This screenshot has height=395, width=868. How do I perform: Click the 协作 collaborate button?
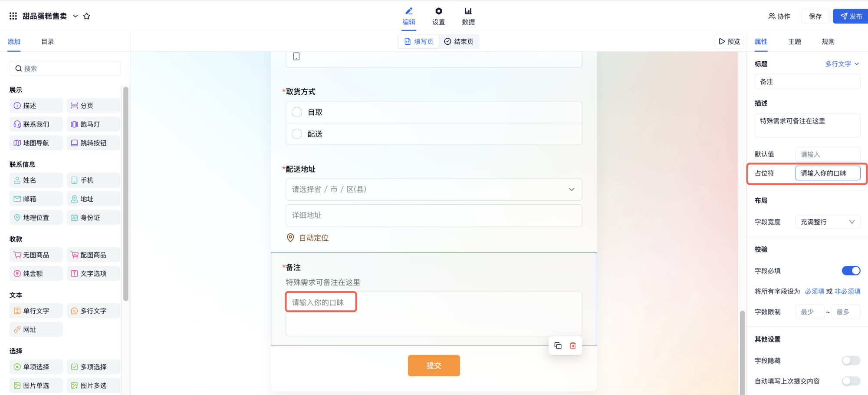click(779, 16)
